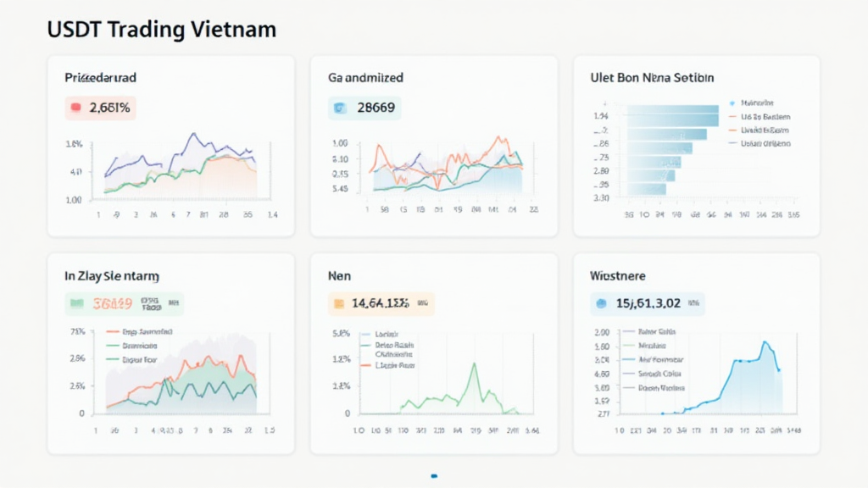868x488 pixels.
Task: Click the USDT Trading Vietnam heading
Action: click(162, 30)
